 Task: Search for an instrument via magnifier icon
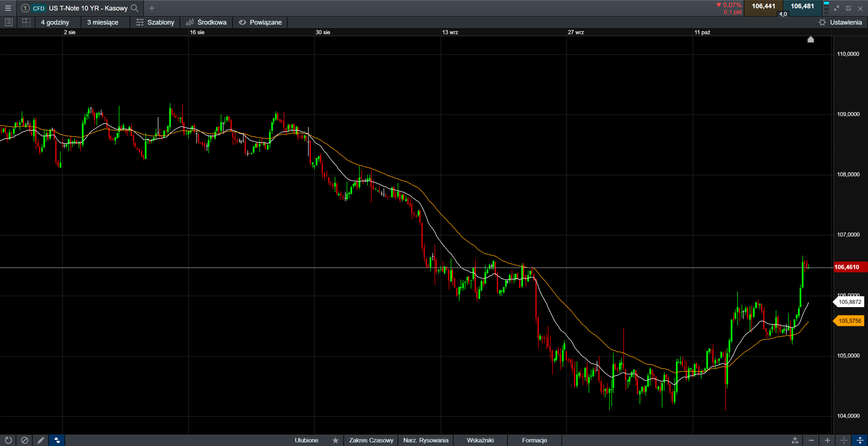135,8
